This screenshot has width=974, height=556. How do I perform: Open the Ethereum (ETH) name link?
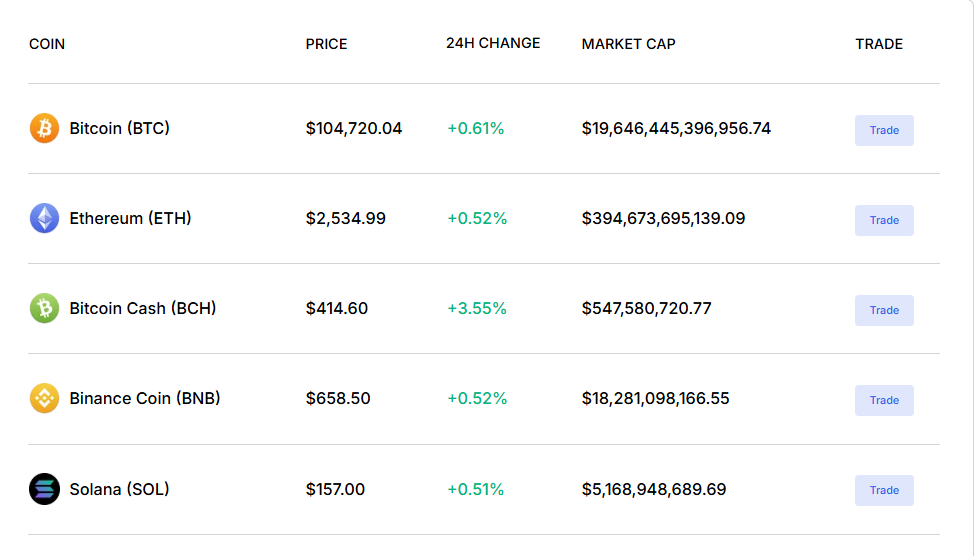[x=130, y=218]
